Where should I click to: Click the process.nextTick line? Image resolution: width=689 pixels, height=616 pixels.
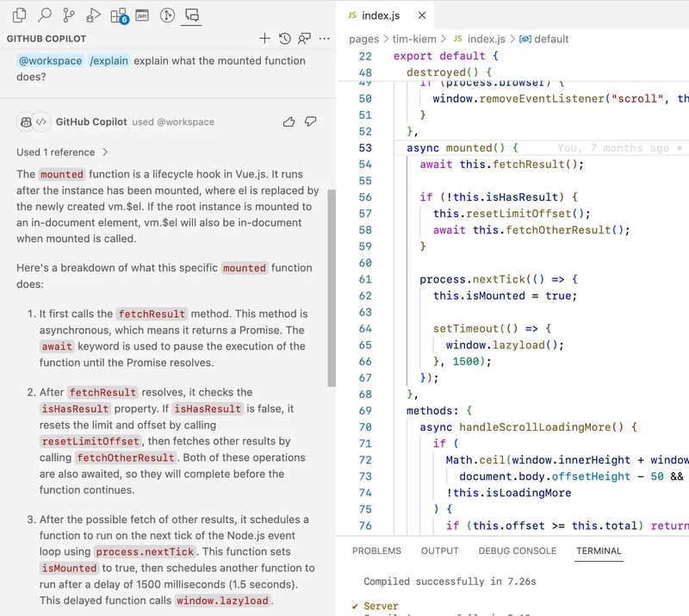pos(499,280)
